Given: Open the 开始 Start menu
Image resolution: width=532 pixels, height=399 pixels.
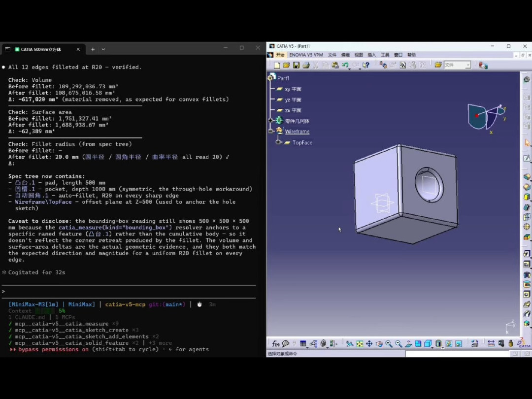Looking at the screenshot, I should point(280,55).
